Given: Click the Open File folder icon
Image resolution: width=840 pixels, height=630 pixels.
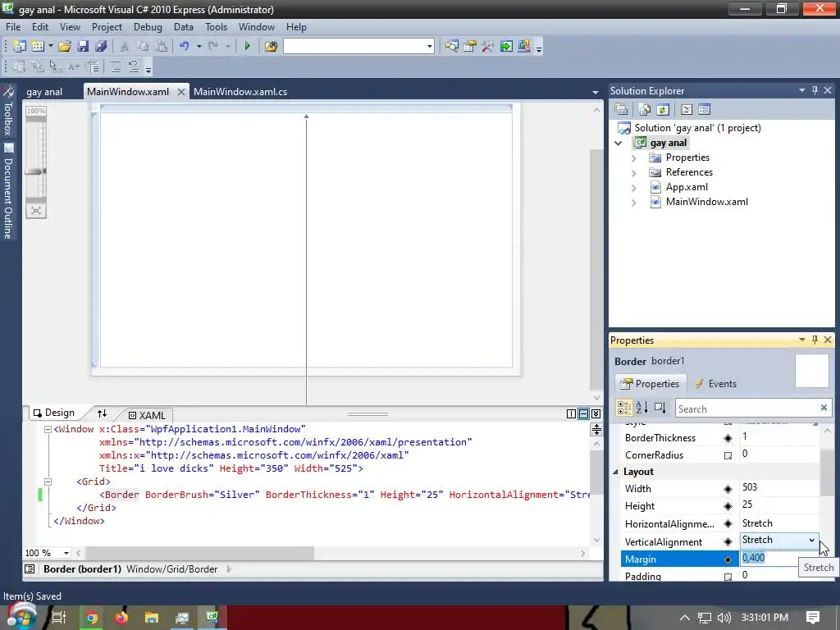Looking at the screenshot, I should [x=65, y=46].
